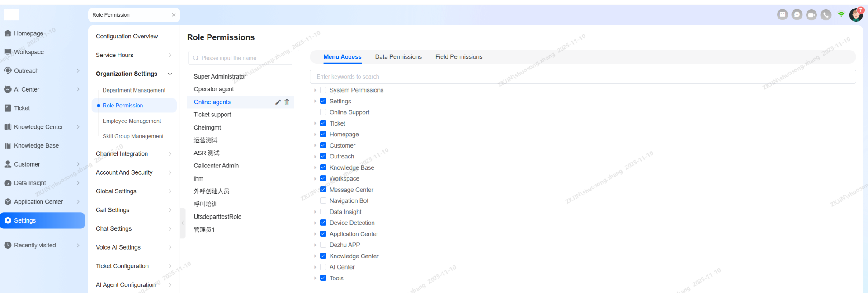Collapse the Organization Settings section
The height and width of the screenshot is (293, 868).
[x=170, y=74]
